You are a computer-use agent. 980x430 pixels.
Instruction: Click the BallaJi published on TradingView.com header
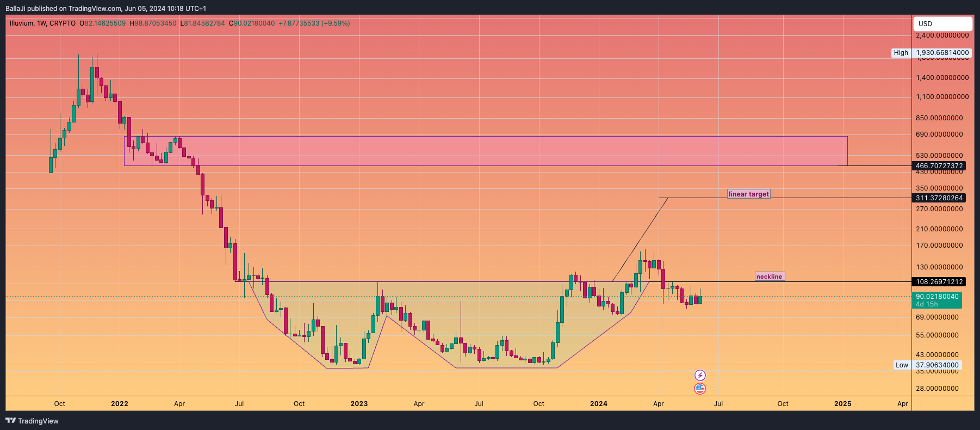(106, 9)
